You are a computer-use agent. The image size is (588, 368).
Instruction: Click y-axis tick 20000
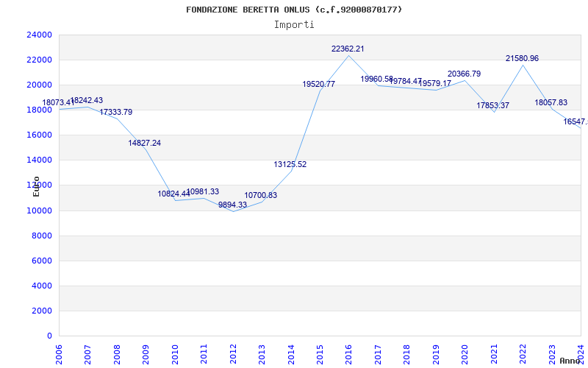[40, 85]
